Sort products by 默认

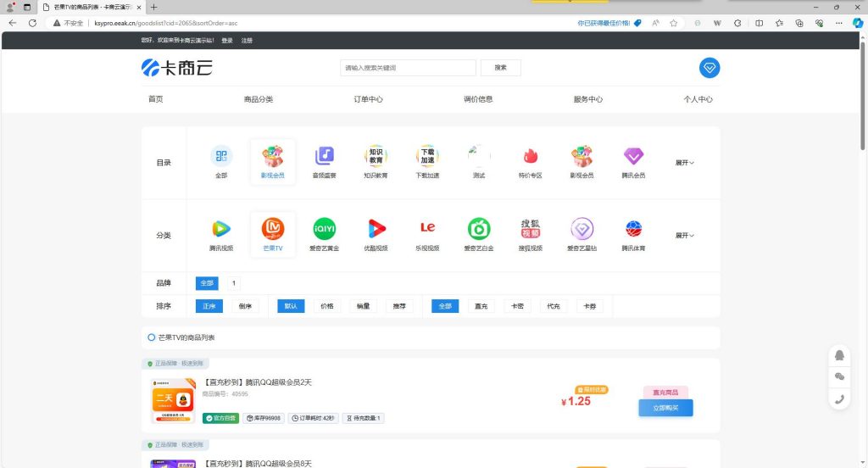click(292, 306)
